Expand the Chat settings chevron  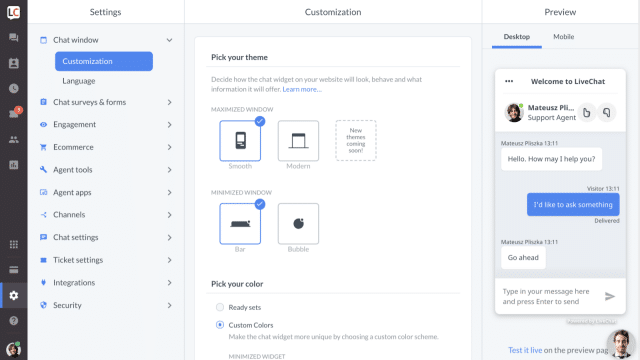click(x=169, y=237)
